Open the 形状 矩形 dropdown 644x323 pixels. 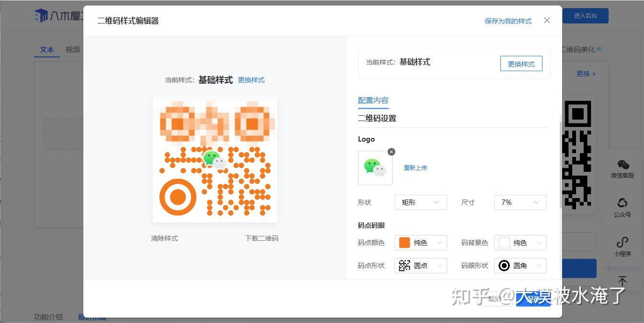click(421, 202)
